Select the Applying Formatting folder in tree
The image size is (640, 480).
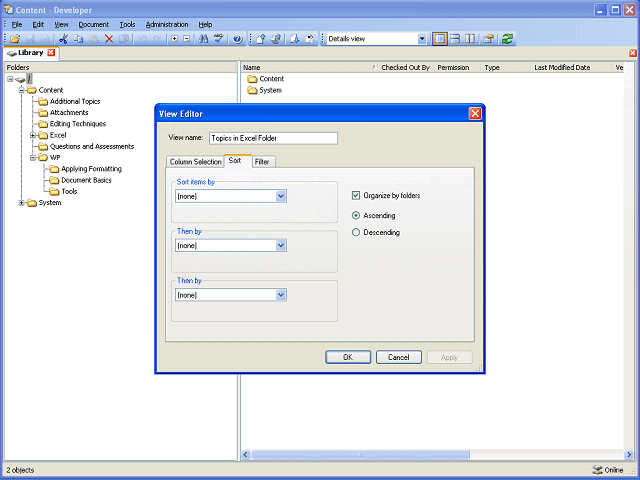click(91, 169)
